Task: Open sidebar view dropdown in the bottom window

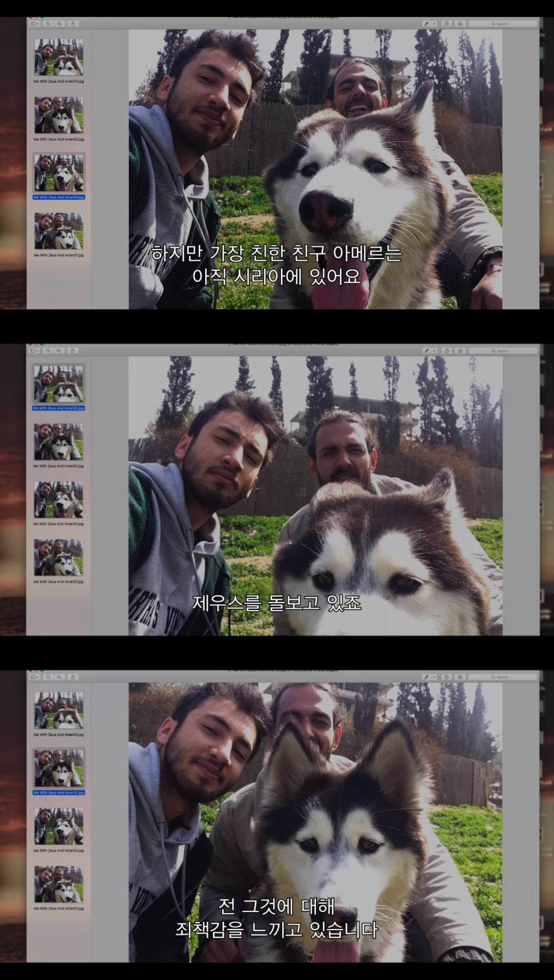Action: [35, 677]
